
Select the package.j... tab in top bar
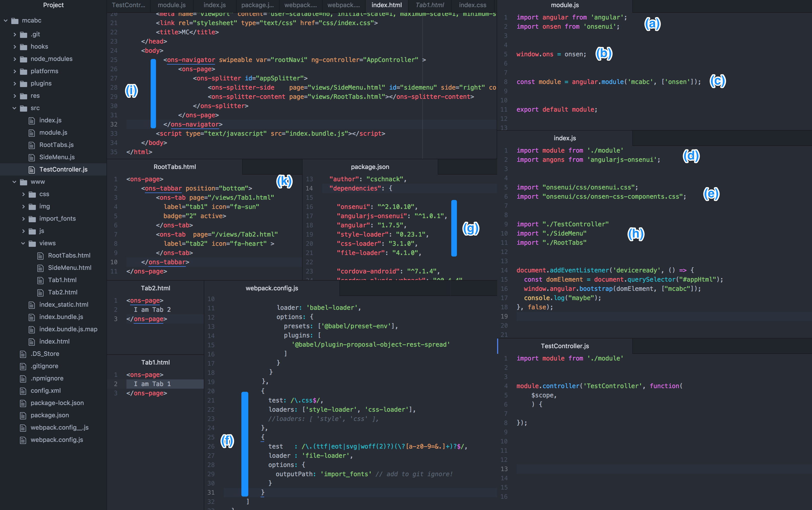257,5
